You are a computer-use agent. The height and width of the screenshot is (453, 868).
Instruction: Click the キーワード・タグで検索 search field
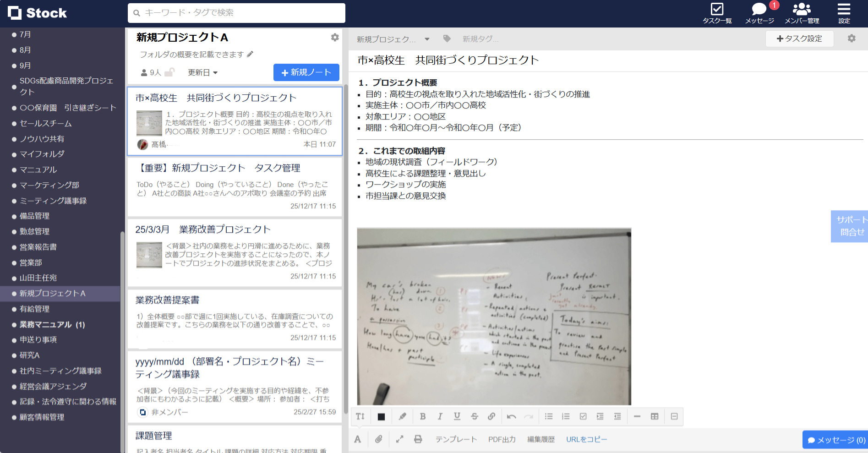[236, 13]
